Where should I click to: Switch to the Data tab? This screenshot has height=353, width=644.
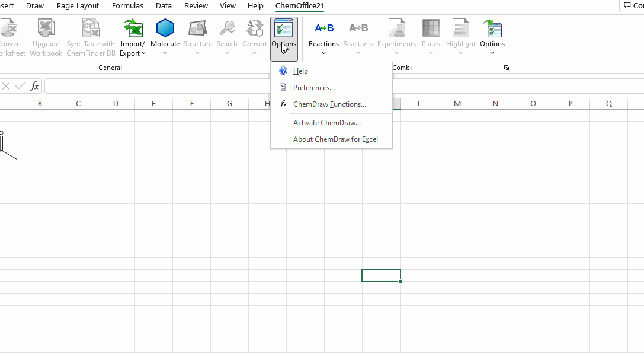click(164, 6)
